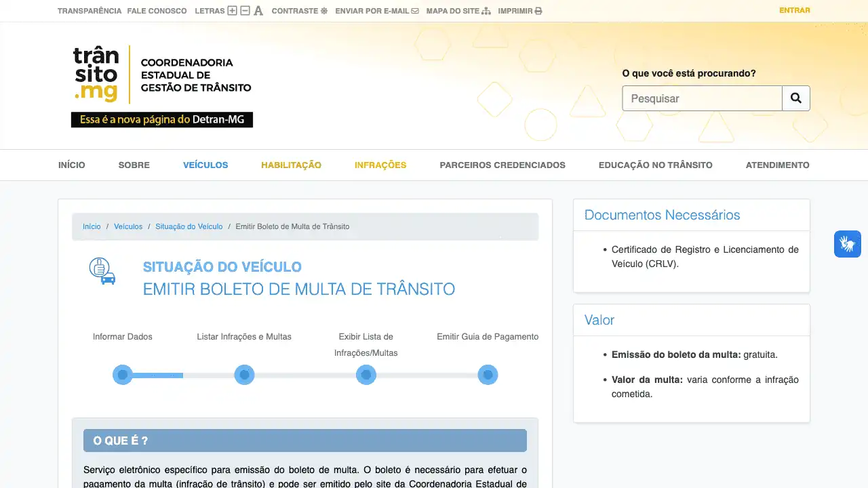The width and height of the screenshot is (868, 488).
Task: Click the decrease font size minus icon
Action: 245,11
